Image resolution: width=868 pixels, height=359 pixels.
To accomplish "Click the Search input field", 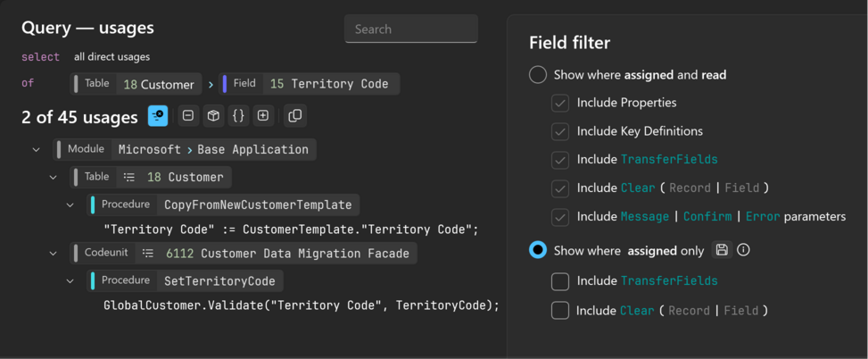I will (x=410, y=29).
